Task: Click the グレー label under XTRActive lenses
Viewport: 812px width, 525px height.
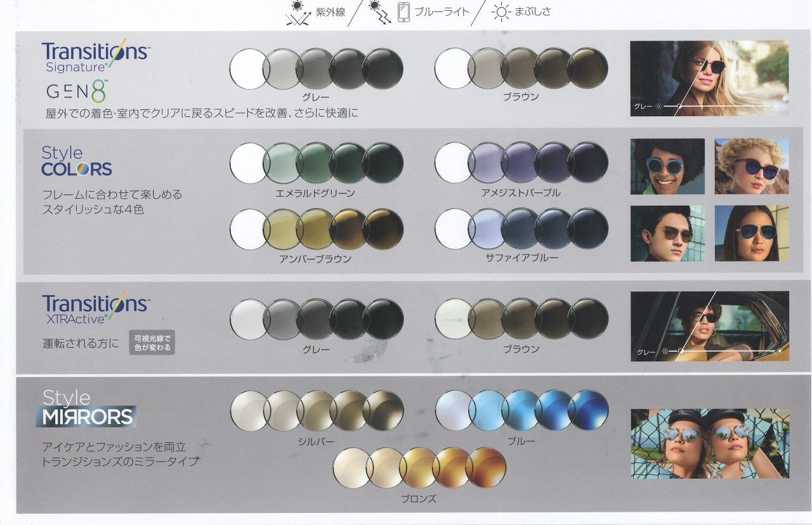Action: [316, 349]
